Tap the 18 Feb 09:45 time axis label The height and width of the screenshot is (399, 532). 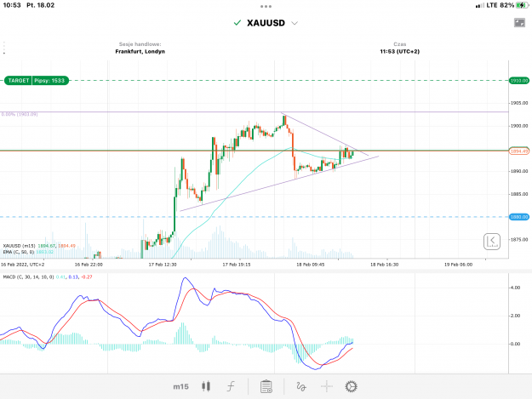(310, 265)
